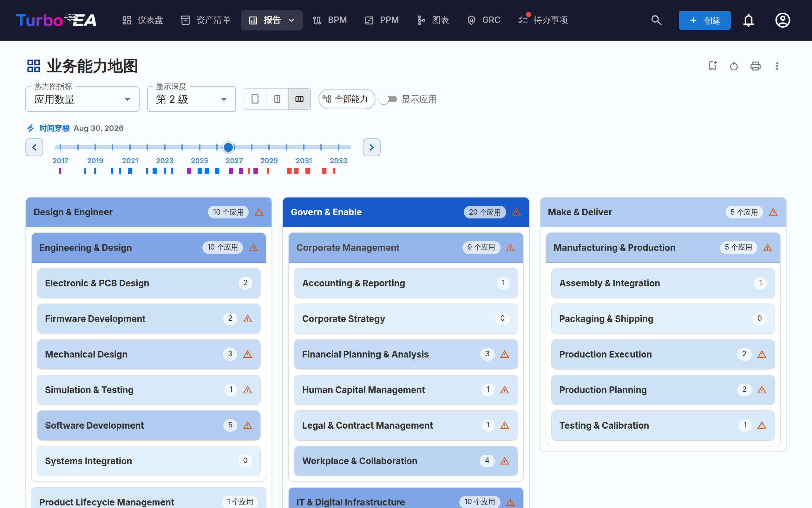Open the Electronic & PCB Design capability

click(149, 283)
